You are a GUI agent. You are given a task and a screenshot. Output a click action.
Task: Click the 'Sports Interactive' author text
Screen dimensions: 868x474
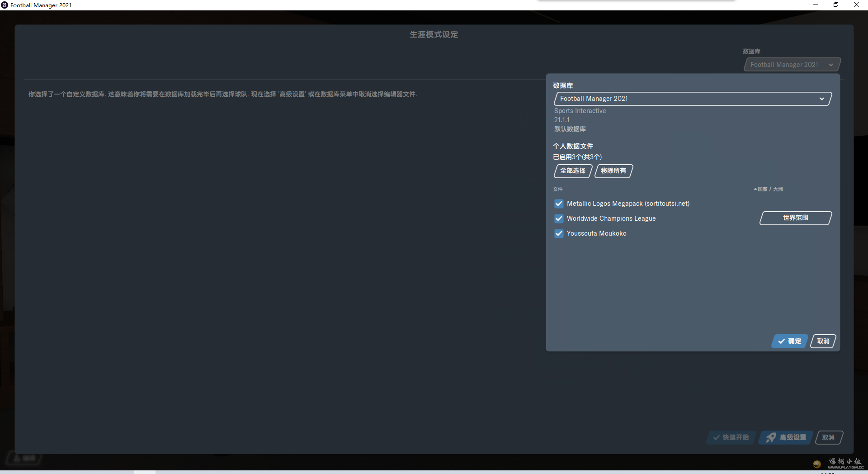point(580,111)
